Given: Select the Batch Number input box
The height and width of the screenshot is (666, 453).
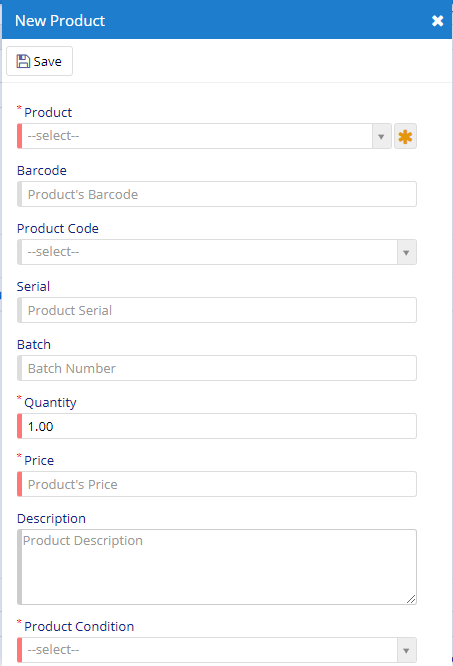Looking at the screenshot, I should pyautogui.click(x=217, y=368).
